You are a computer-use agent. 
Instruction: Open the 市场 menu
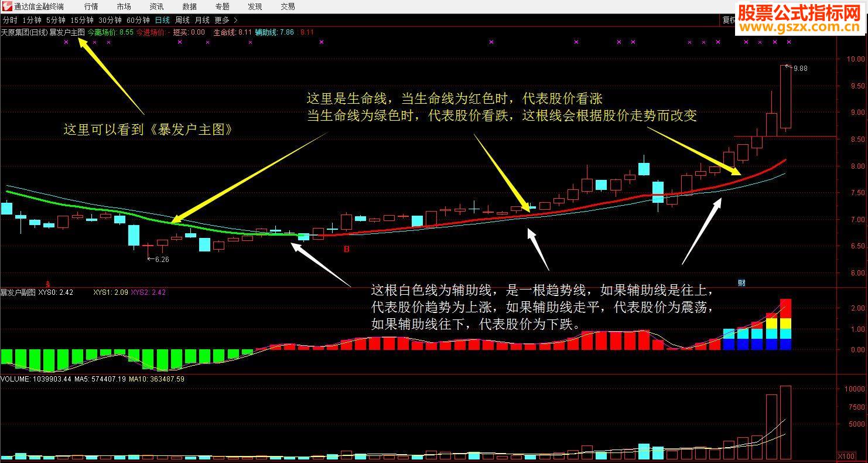tap(124, 6)
